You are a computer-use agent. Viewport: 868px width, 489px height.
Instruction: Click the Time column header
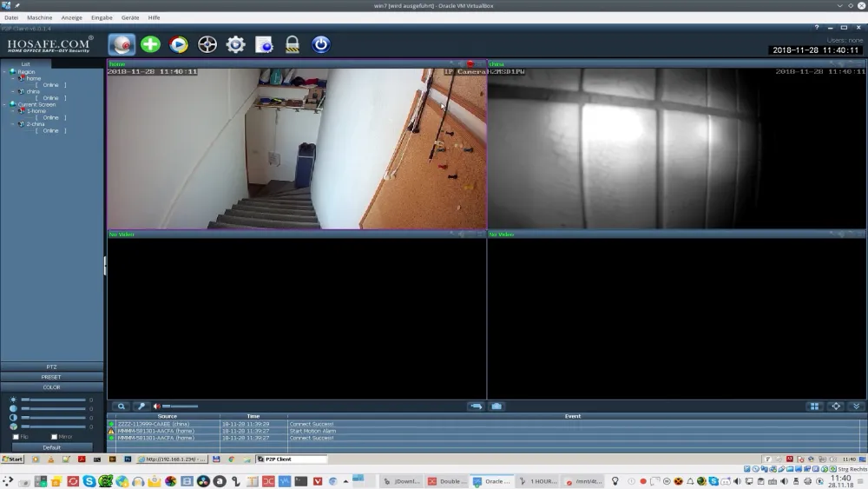[253, 416]
